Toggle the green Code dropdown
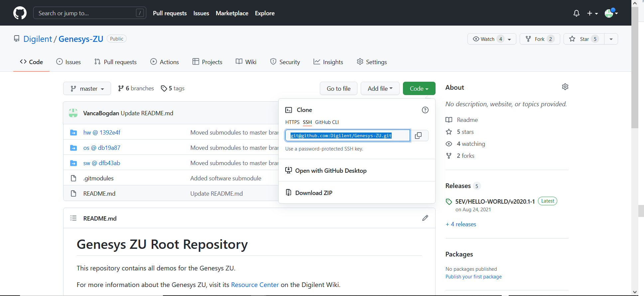This screenshot has width=644, height=296. click(x=419, y=88)
